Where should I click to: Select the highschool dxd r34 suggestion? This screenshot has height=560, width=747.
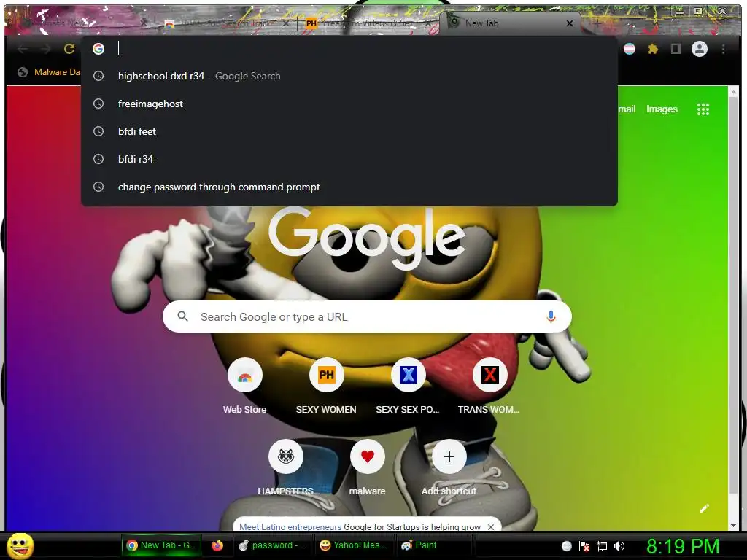[x=349, y=76]
